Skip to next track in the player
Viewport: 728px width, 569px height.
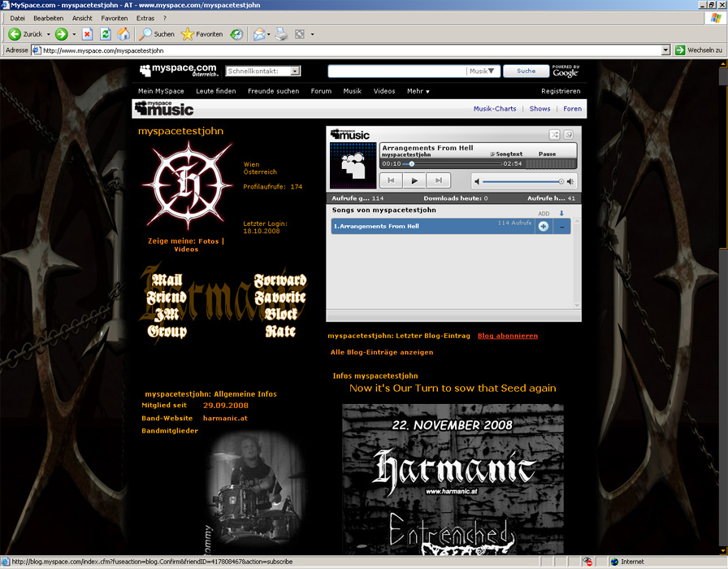coord(438,180)
